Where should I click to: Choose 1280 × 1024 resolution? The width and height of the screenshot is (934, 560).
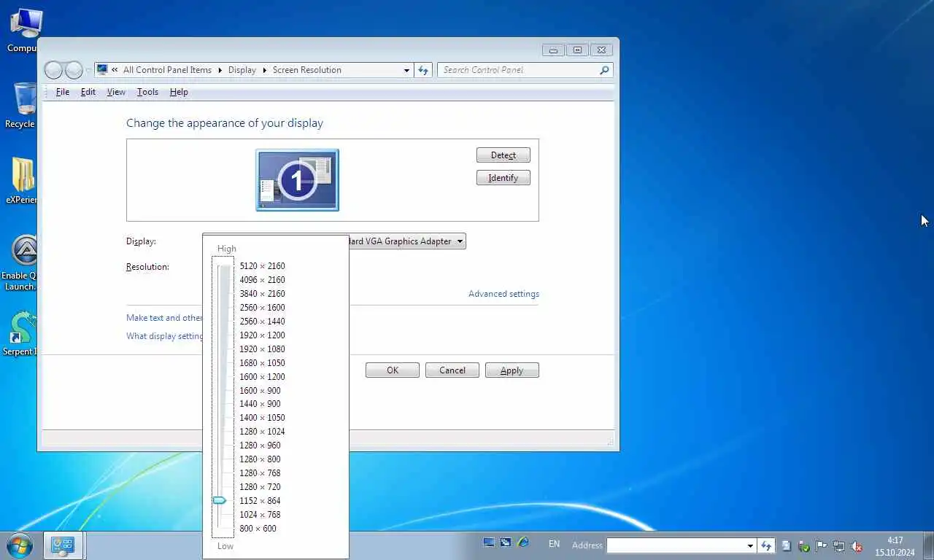click(262, 432)
